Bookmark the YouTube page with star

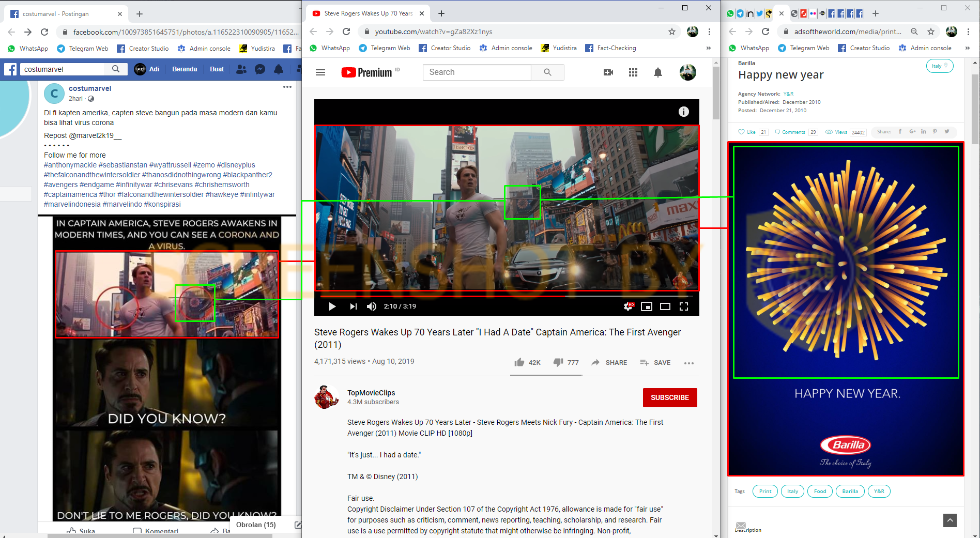[672, 32]
